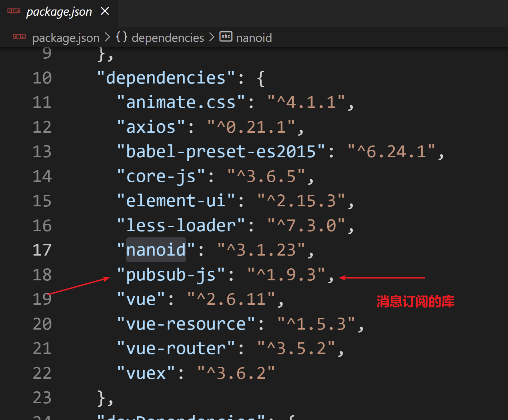508x420 pixels.
Task: Click line number 13 in the gutter
Action: tap(42, 152)
